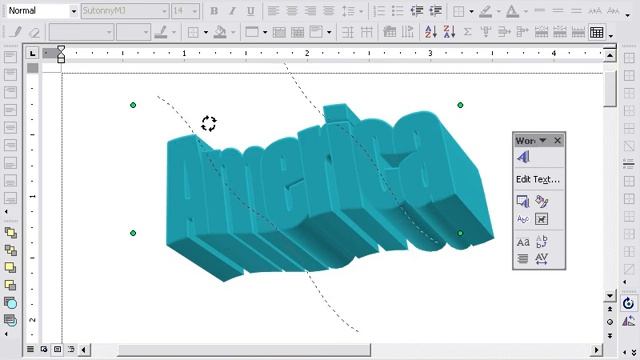Open Insert Table dropdown arrow
640x360 pixels.
click(265, 32)
